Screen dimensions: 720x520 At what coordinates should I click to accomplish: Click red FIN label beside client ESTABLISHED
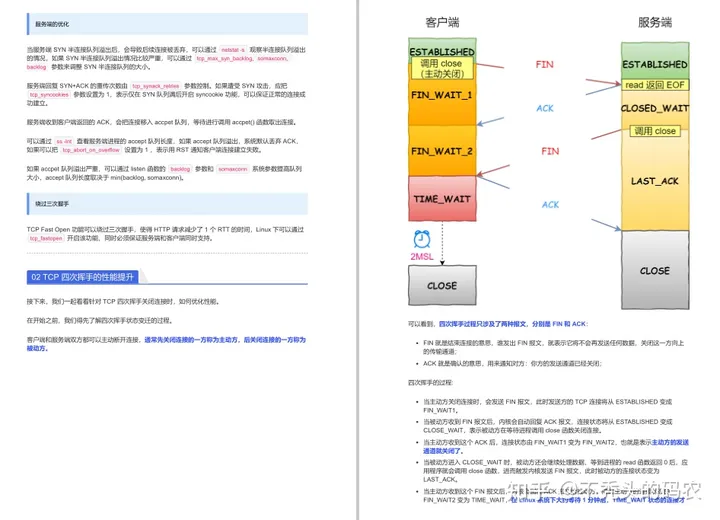[545, 64]
